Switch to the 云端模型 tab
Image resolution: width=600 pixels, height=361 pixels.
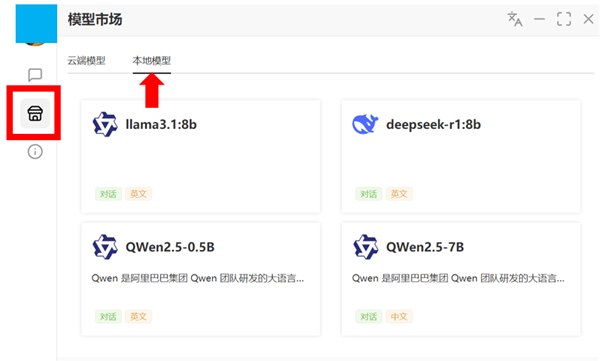click(x=86, y=60)
